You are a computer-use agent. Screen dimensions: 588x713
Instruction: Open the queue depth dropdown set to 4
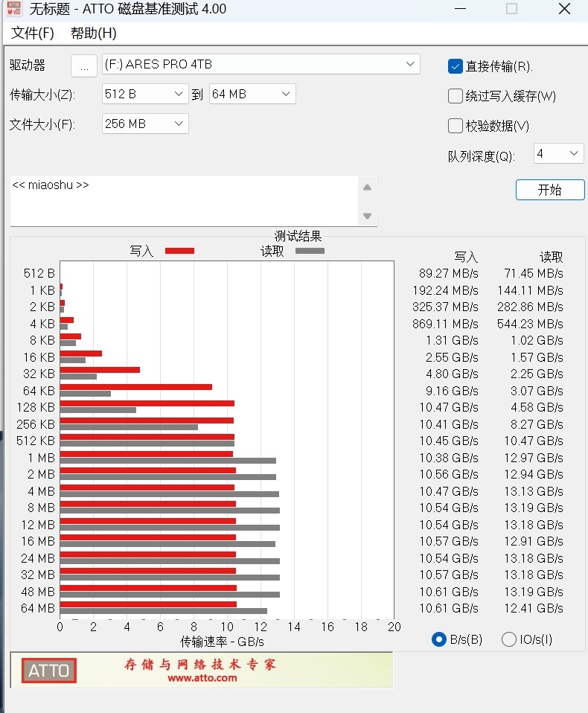pyautogui.click(x=559, y=154)
